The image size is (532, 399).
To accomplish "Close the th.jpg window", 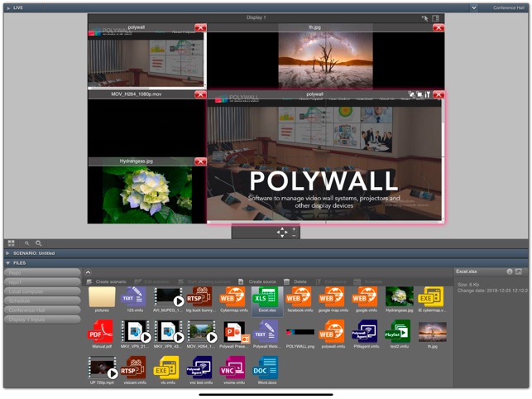I will (x=439, y=27).
